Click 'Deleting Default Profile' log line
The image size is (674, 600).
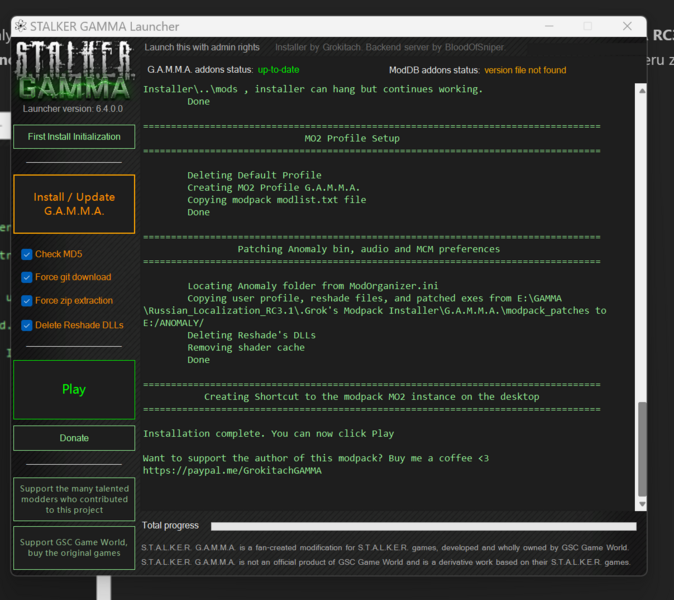[254, 175]
